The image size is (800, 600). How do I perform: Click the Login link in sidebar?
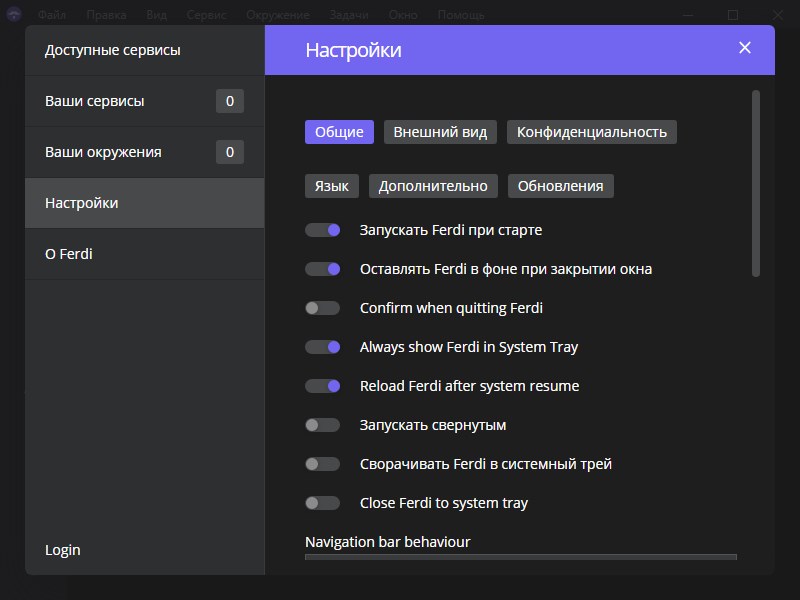(x=63, y=550)
